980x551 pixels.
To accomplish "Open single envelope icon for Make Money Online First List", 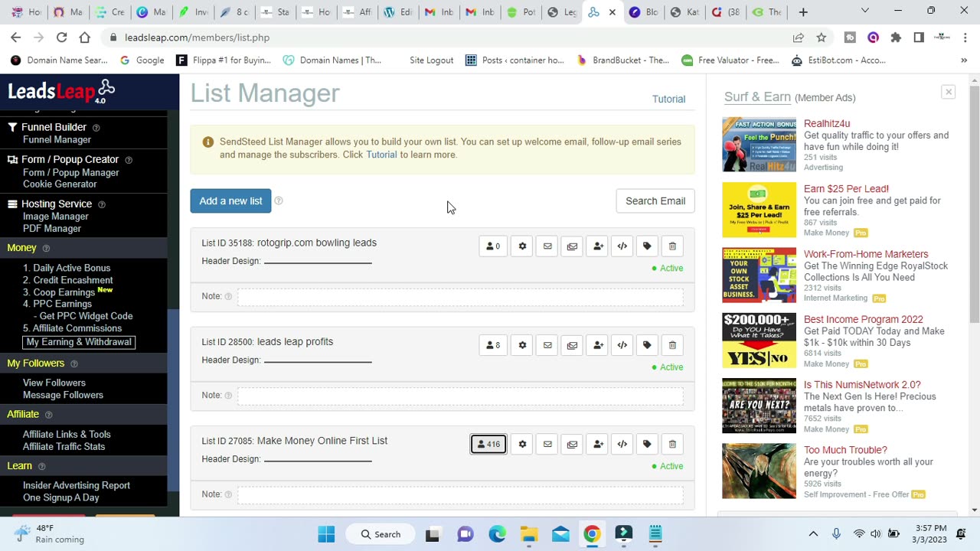I will tap(547, 444).
